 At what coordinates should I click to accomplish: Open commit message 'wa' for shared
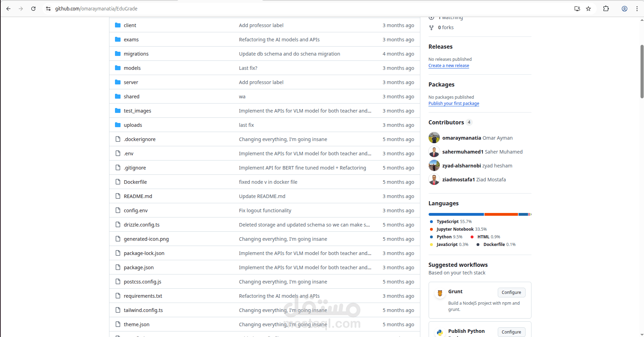[242, 97]
